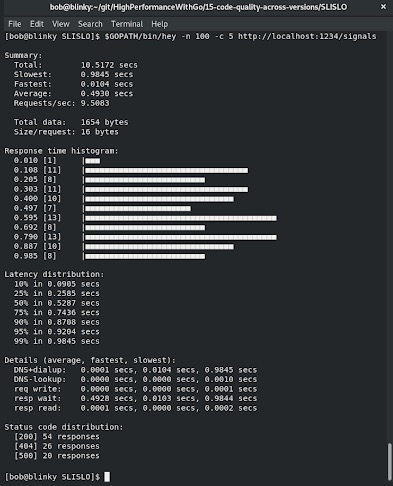Click the 99% in 0.9845 secs line
This screenshot has height=486, width=393.
pyautogui.click(x=57, y=341)
